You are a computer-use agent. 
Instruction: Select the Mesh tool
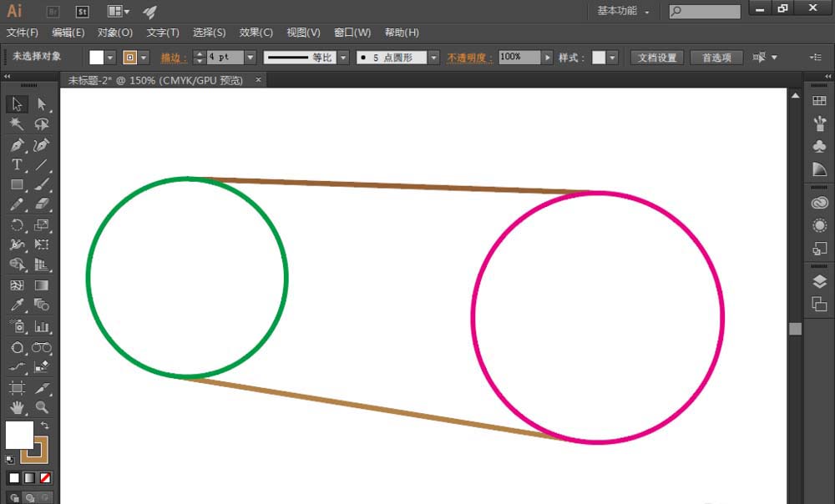[x=17, y=285]
